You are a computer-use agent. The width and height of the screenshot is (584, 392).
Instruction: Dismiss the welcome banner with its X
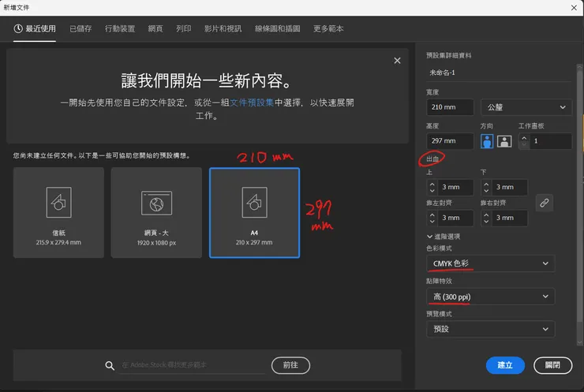398,61
